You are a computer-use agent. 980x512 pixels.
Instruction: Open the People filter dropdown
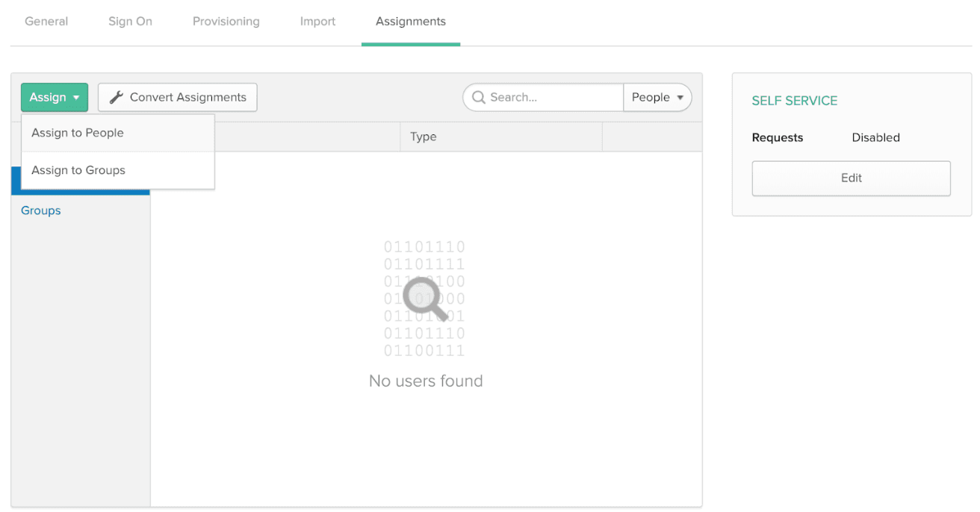pyautogui.click(x=657, y=97)
